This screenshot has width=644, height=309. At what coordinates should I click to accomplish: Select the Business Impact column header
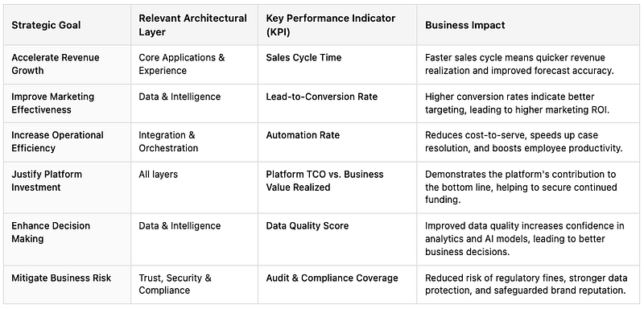click(x=465, y=25)
